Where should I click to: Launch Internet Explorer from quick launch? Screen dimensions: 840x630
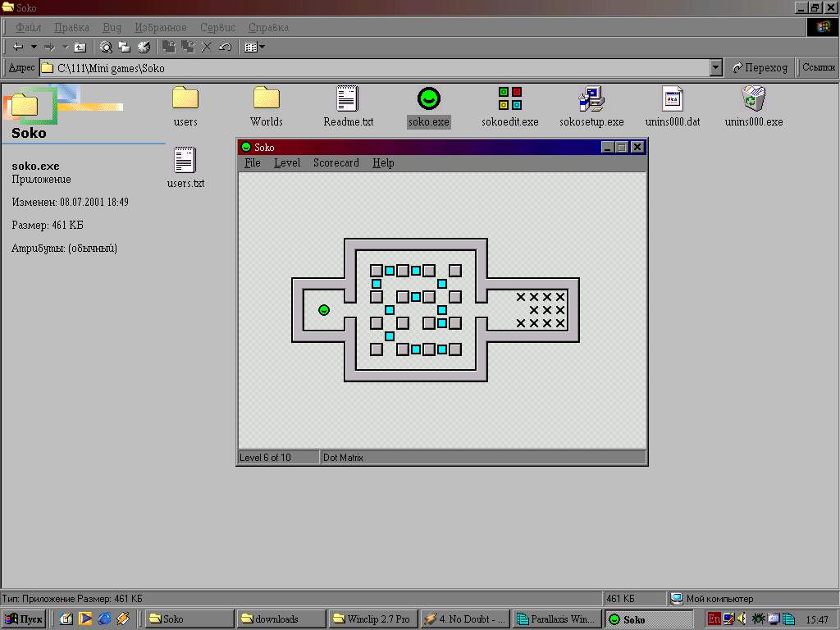[x=104, y=619]
